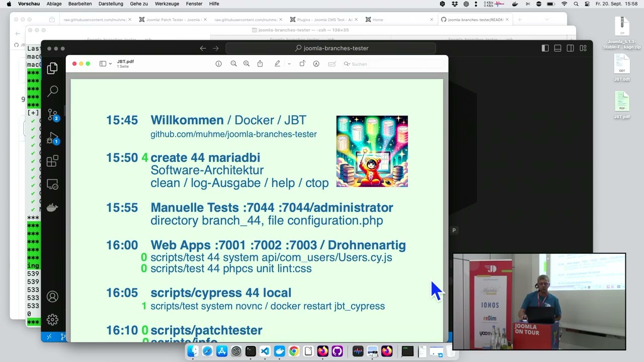644x362 pixels.
Task: Open the Fenster menu
Action: [x=194, y=4]
